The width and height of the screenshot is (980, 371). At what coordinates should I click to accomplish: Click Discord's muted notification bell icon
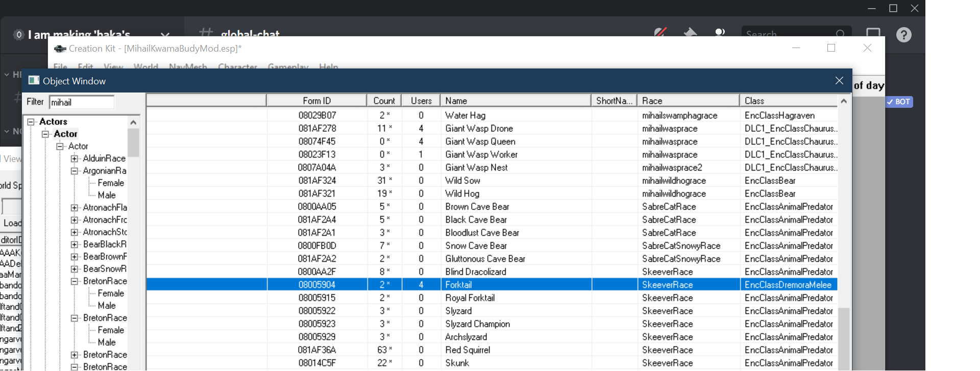(660, 32)
